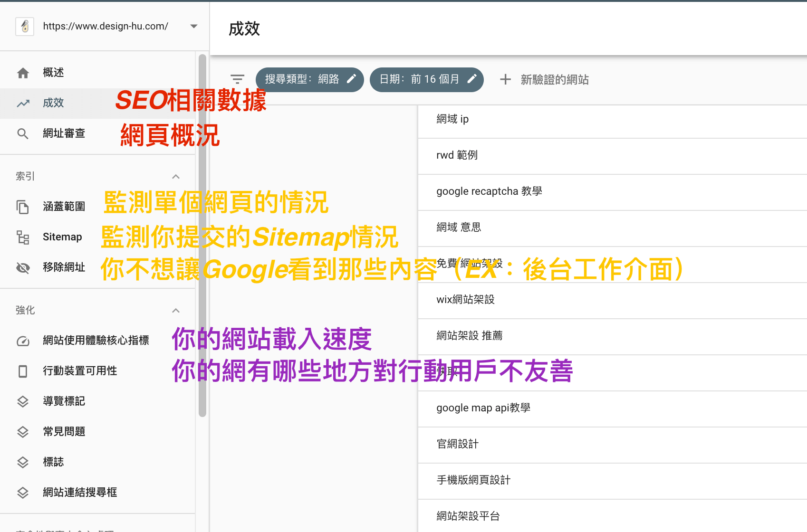807x532 pixels.
Task: Open 行動裝置可用性 report
Action: [97, 371]
